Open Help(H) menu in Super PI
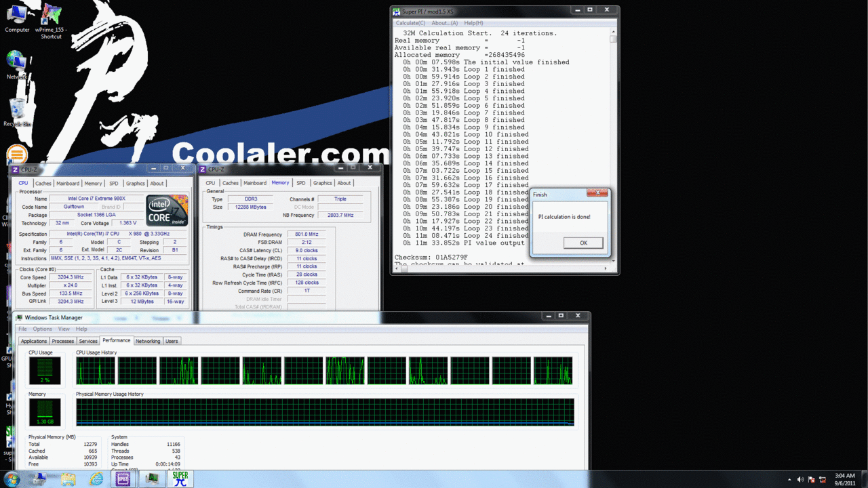Viewport: 868px width, 488px height. tap(473, 23)
